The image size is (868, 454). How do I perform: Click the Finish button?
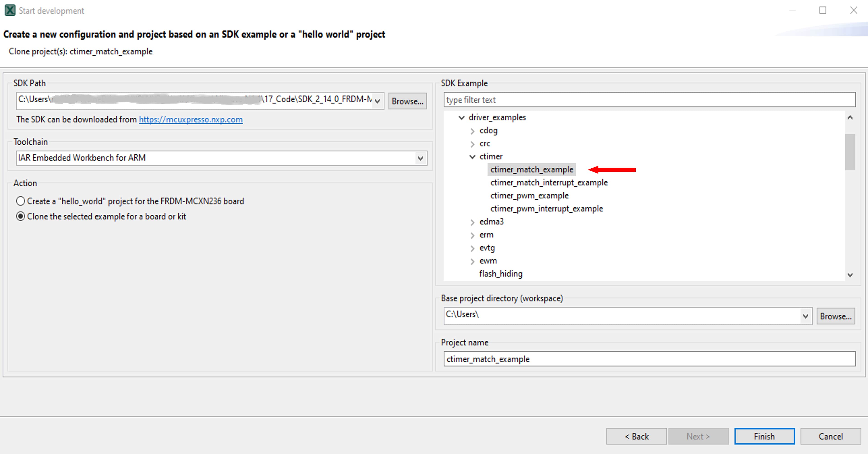pyautogui.click(x=764, y=436)
